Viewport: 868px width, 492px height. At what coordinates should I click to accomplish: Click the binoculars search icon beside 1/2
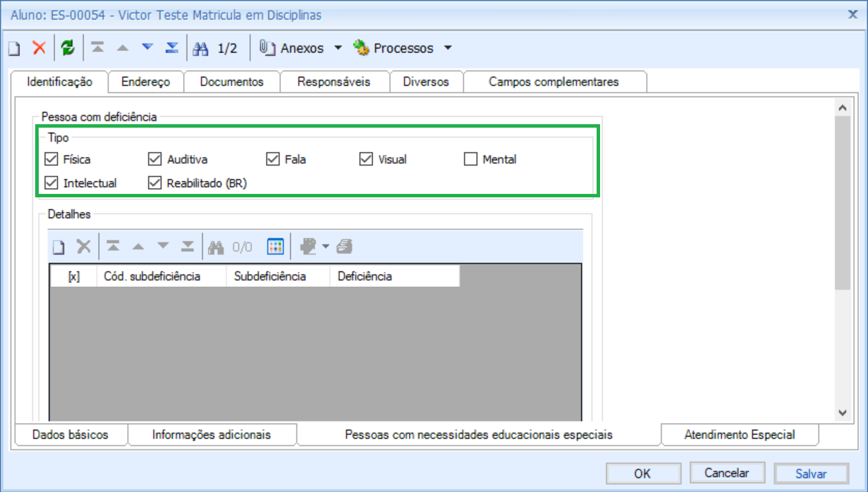pos(201,48)
